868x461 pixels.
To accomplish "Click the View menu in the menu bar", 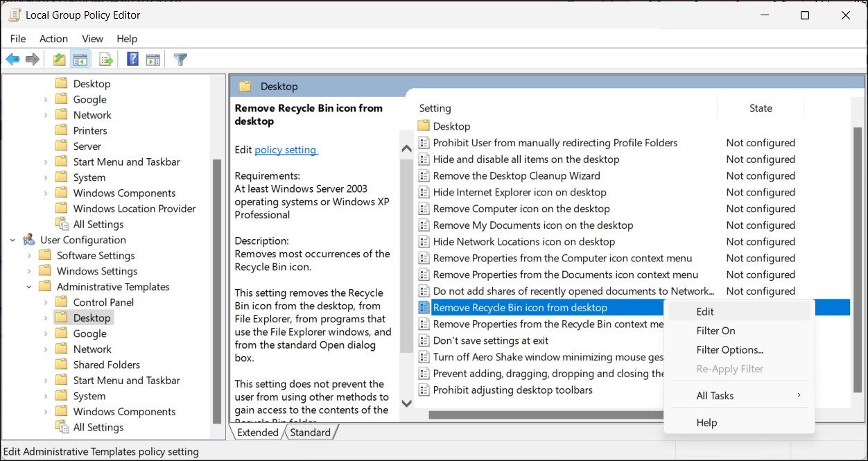I will point(92,39).
